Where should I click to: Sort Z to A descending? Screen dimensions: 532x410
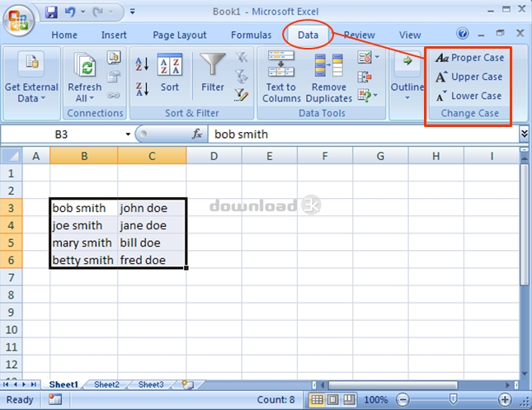142,89
